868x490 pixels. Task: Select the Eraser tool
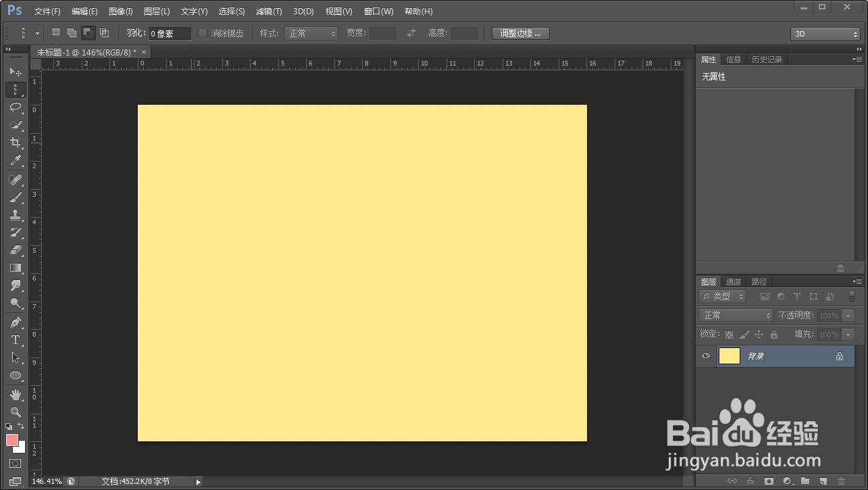(16, 250)
